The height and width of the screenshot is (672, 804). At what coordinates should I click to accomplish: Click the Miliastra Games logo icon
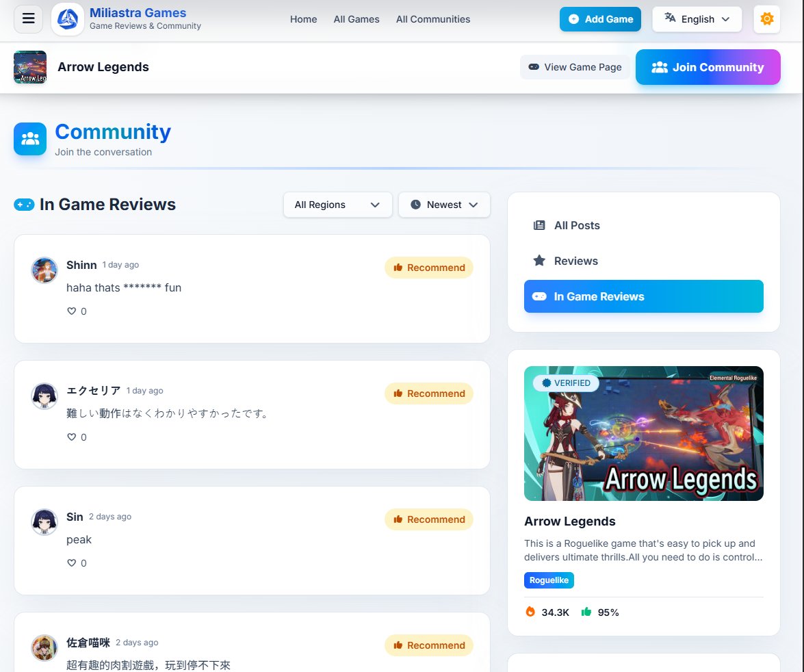pos(68,19)
